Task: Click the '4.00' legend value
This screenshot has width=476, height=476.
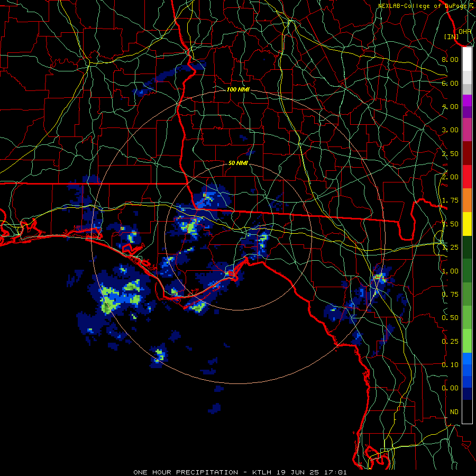Action: coord(450,106)
